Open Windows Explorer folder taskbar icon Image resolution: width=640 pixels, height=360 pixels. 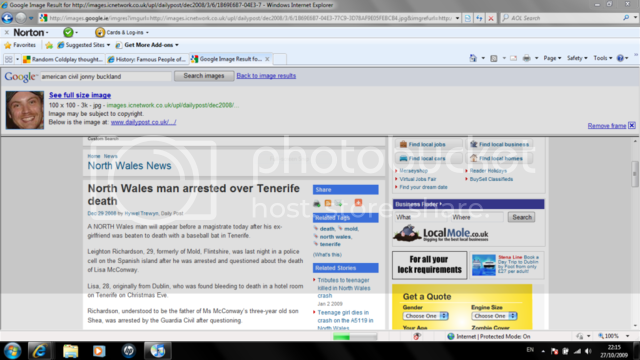70,351
